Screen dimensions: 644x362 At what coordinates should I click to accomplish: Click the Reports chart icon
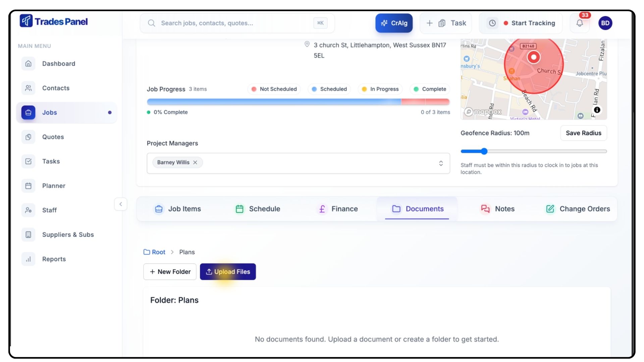click(29, 259)
